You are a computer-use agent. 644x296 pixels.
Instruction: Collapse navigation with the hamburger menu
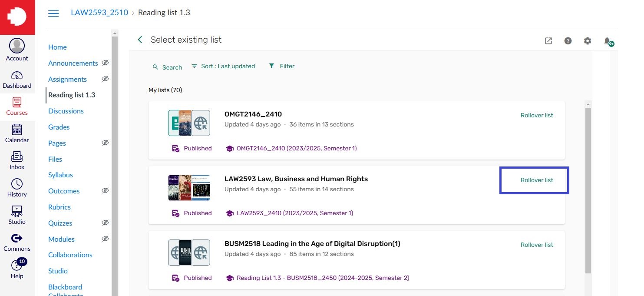53,13
